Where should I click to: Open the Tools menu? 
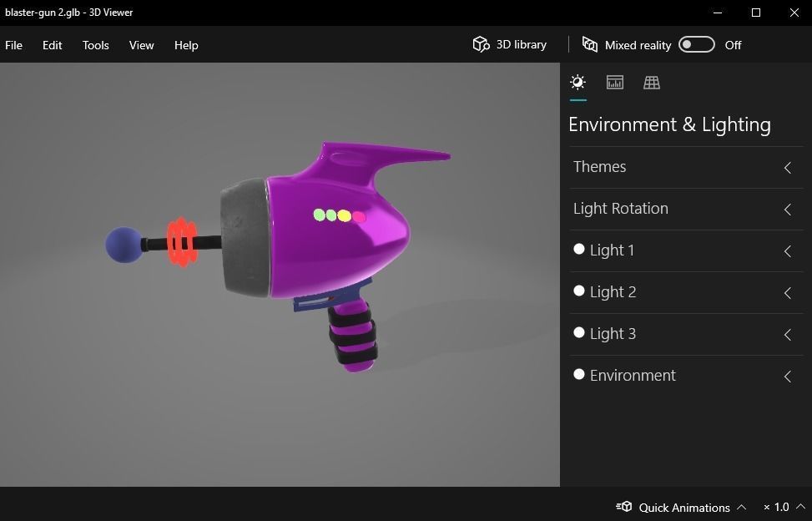pyautogui.click(x=96, y=45)
